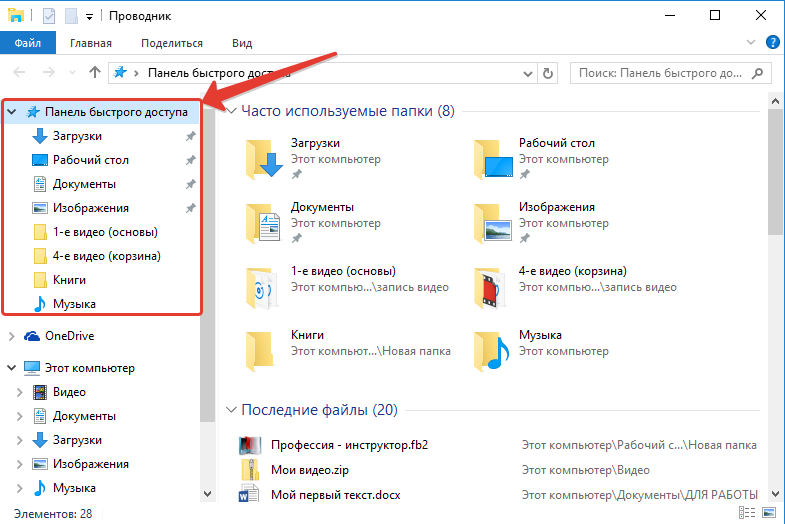Viewport: 785px width, 524px height.
Task: Collapse the Последние файлы group
Action: [231, 410]
